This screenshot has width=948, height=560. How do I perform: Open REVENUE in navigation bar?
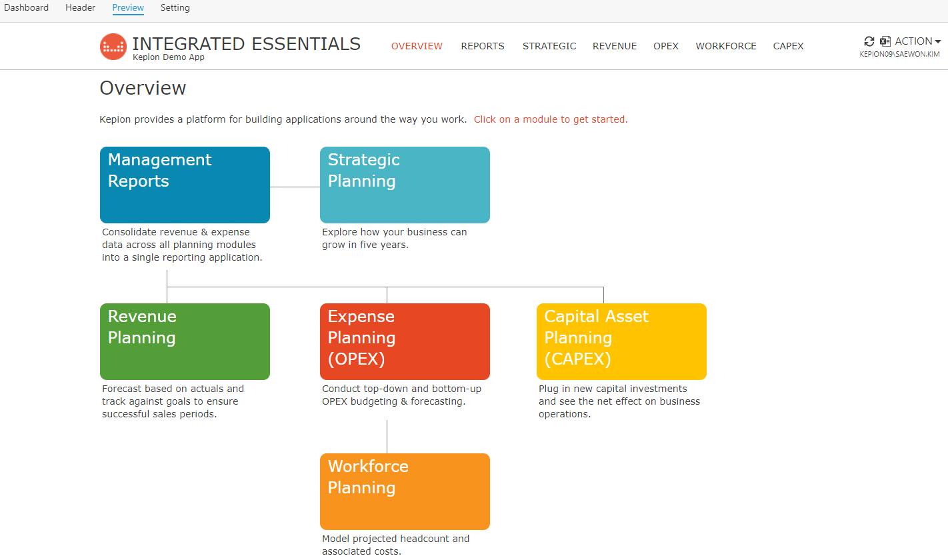(x=615, y=46)
